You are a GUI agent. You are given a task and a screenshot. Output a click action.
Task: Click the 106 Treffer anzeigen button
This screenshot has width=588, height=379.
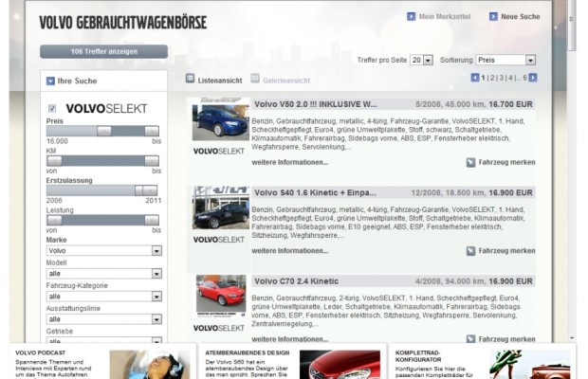(104, 52)
